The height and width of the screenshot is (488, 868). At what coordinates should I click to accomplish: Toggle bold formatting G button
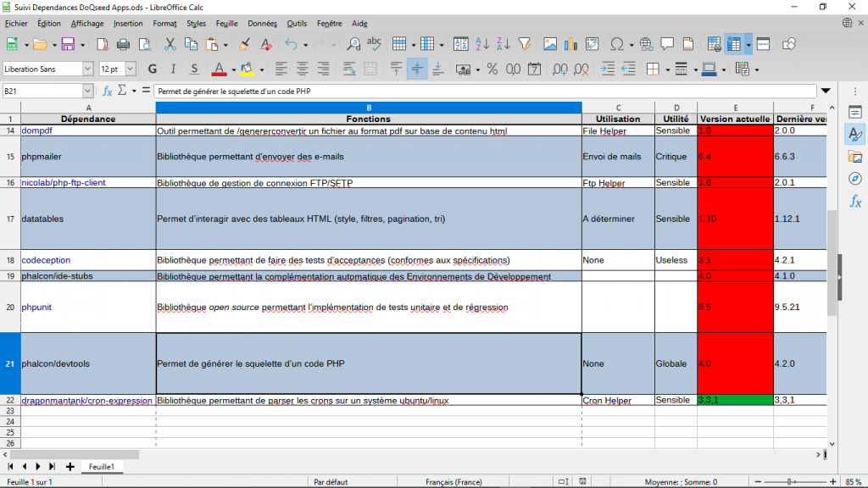tap(153, 69)
